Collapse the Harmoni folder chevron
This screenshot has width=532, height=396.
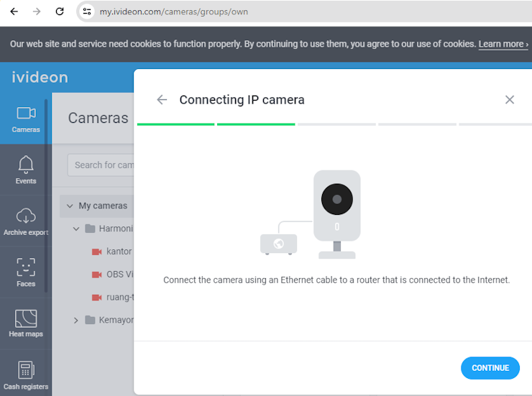click(76, 229)
